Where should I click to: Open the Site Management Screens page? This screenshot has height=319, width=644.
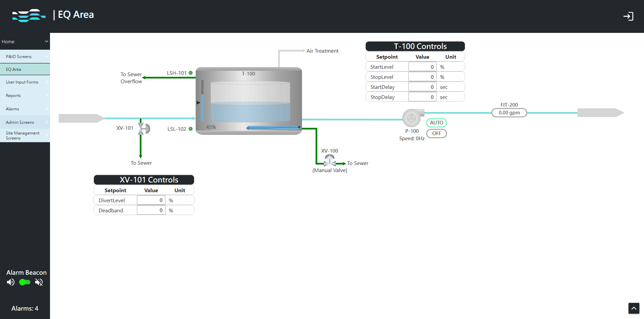pyautogui.click(x=25, y=136)
